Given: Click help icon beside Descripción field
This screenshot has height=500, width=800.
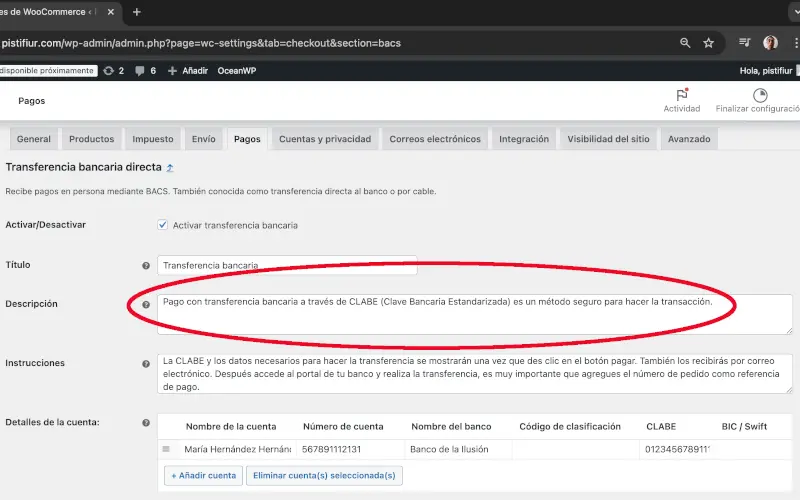Looking at the screenshot, I should [x=146, y=304].
